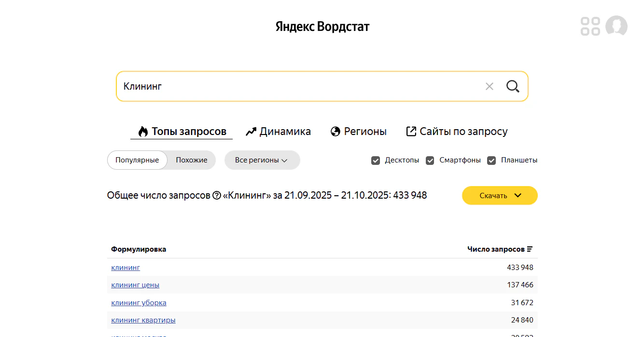The width and height of the screenshot is (644, 337).
Task: Click the sort icon beside Число запросов
Action: pyautogui.click(x=530, y=249)
